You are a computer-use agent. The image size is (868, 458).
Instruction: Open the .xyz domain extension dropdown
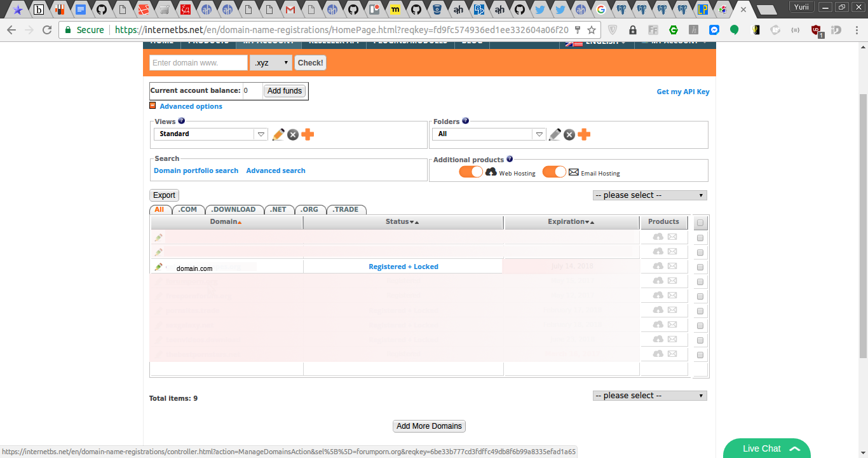[271, 62]
